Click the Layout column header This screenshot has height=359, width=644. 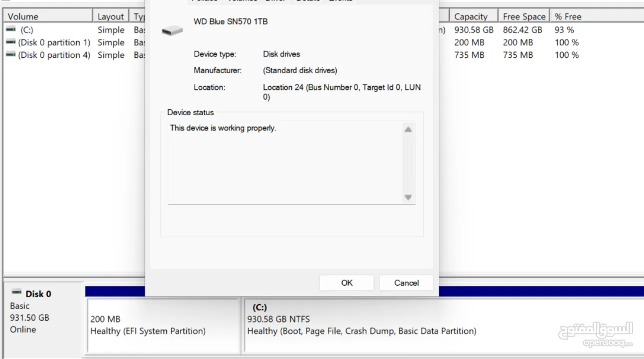111,16
